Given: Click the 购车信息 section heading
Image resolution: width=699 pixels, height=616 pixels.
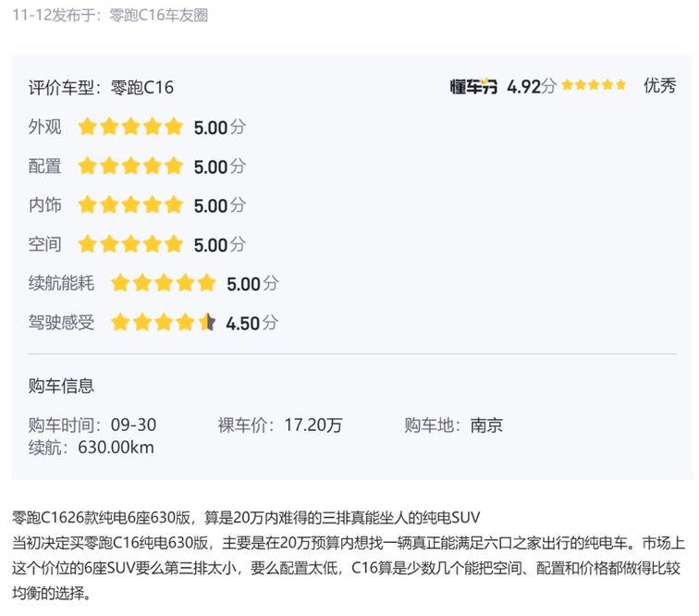Looking at the screenshot, I should tap(61, 386).
